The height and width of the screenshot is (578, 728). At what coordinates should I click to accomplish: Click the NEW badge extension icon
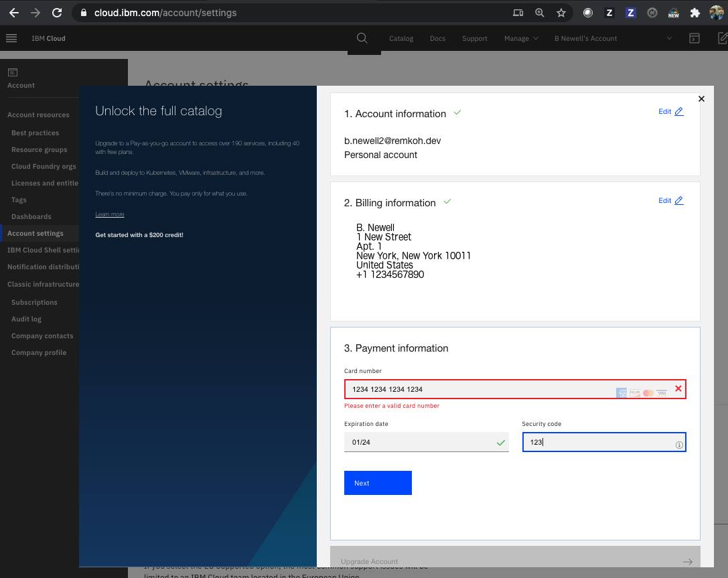[x=674, y=13]
